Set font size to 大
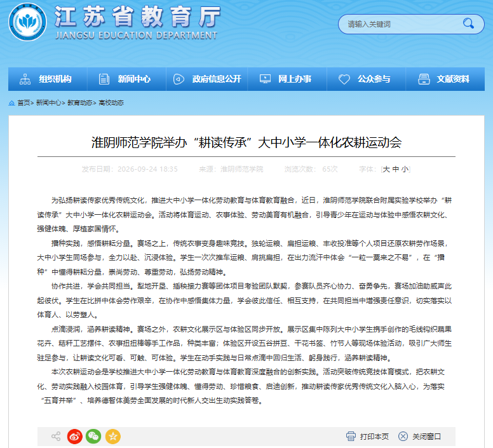Image resolution: width=493 pixels, height=448 pixels. [x=386, y=169]
